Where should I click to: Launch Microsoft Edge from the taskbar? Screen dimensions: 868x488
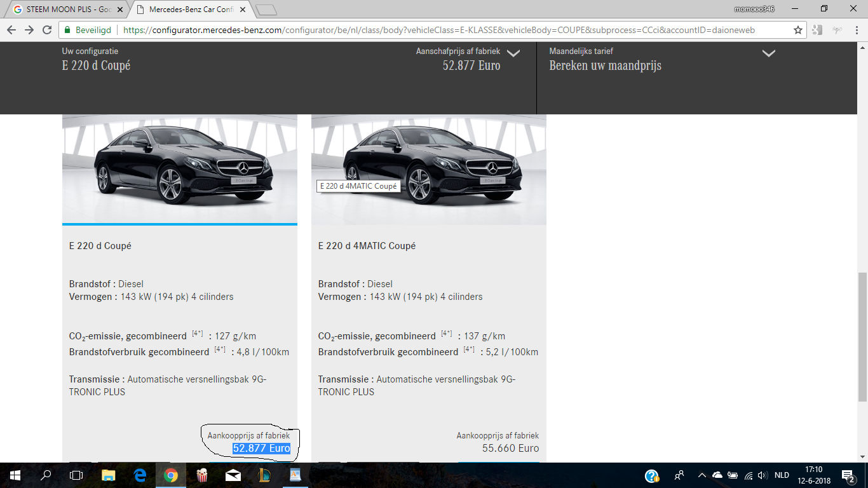click(x=140, y=475)
